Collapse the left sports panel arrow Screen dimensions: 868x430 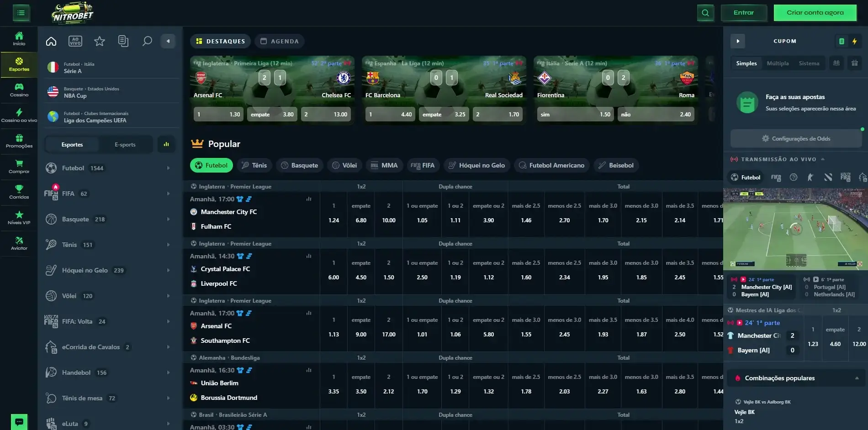[x=168, y=41]
